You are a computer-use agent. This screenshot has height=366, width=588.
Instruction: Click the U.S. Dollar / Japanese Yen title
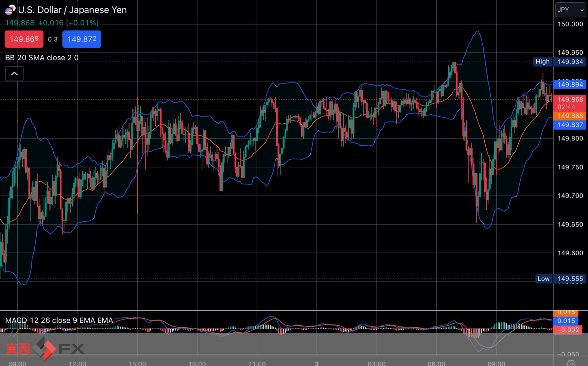72,10
